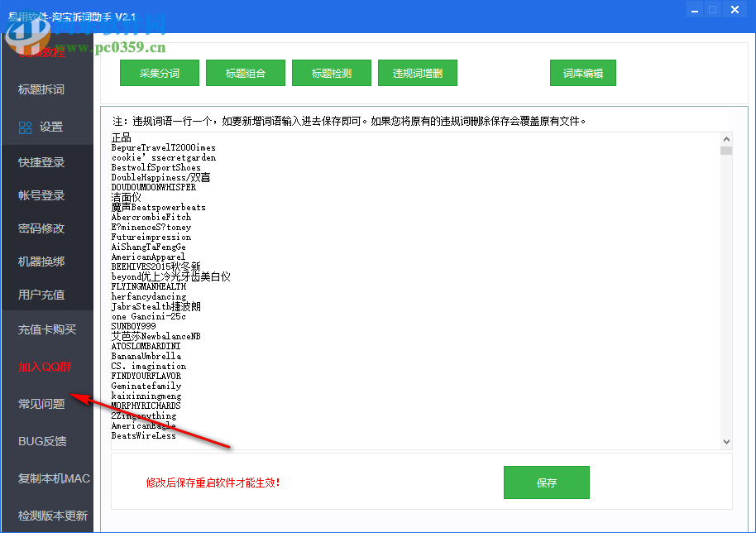Click the DOUDOUMOONWHISPER line
756x533 pixels.
(154, 187)
